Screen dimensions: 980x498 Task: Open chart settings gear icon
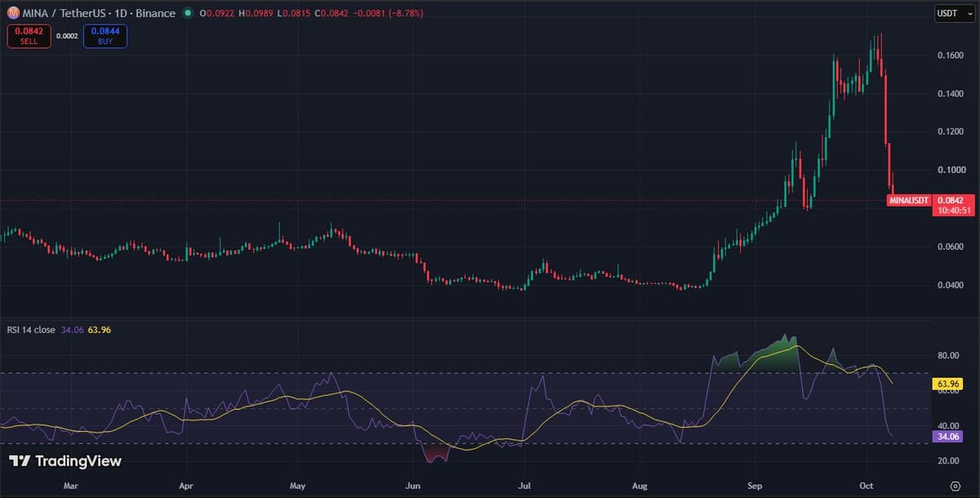[954, 485]
